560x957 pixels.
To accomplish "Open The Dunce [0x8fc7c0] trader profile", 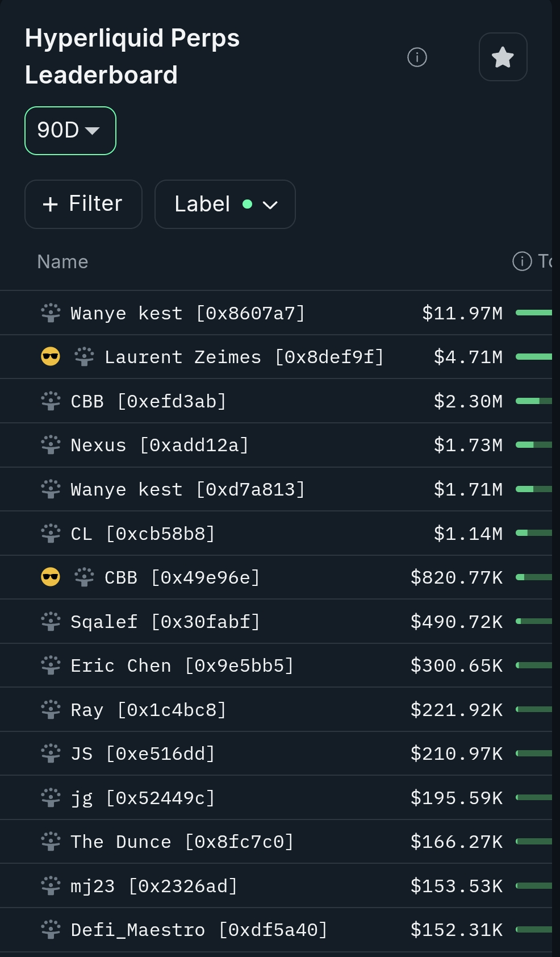I will pyautogui.click(x=182, y=842).
